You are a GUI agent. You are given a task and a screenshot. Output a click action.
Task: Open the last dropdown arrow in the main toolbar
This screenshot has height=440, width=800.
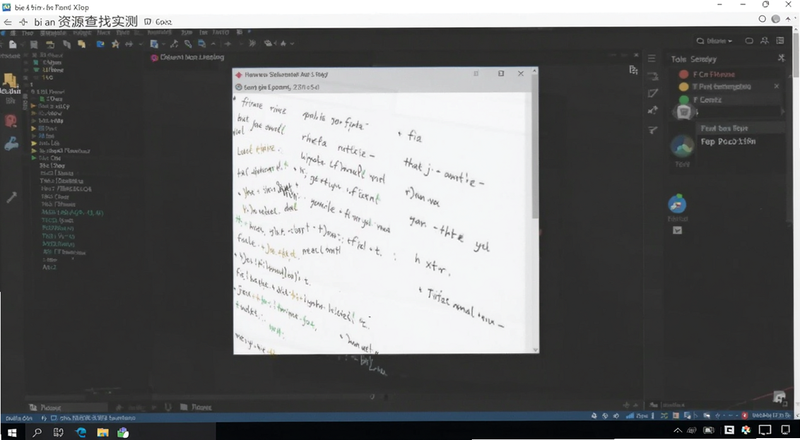click(292, 44)
